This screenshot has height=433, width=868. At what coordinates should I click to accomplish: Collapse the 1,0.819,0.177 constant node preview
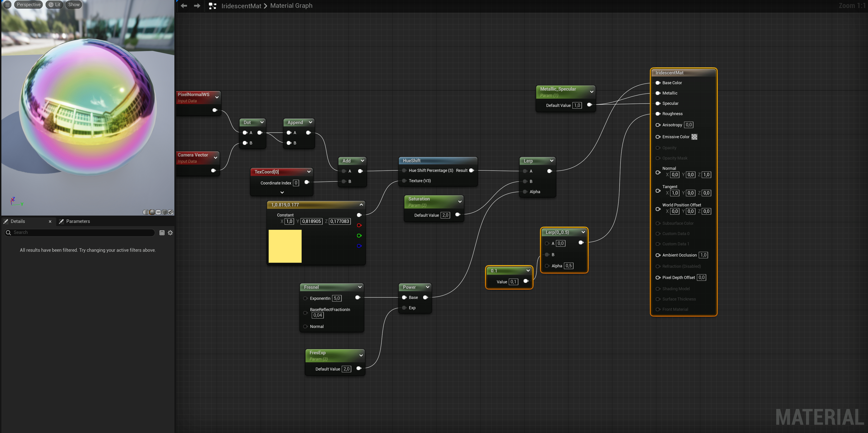[361, 205]
